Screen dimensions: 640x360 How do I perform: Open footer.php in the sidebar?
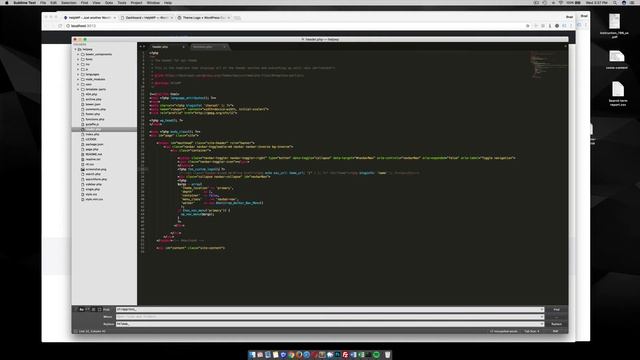(x=93, y=114)
